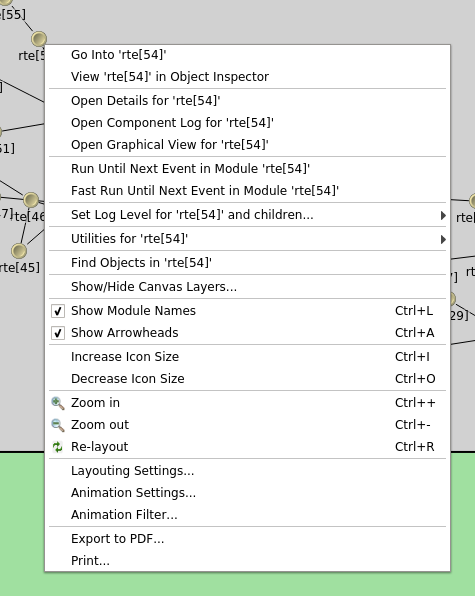Select Find Objects in 'rte[54]'

click(x=247, y=263)
